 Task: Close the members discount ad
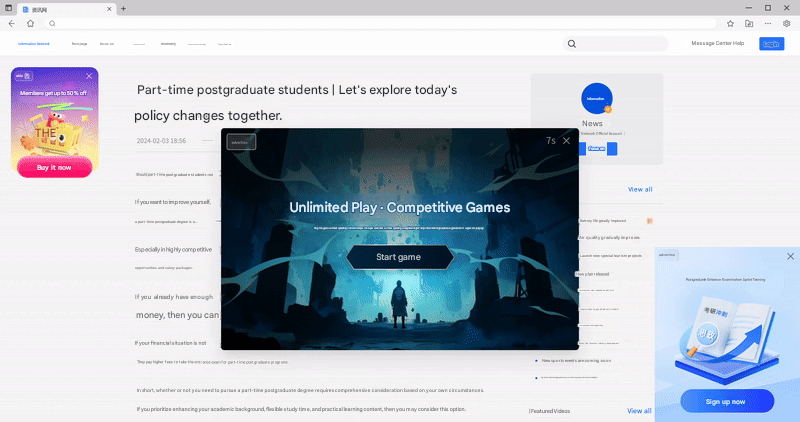point(89,76)
